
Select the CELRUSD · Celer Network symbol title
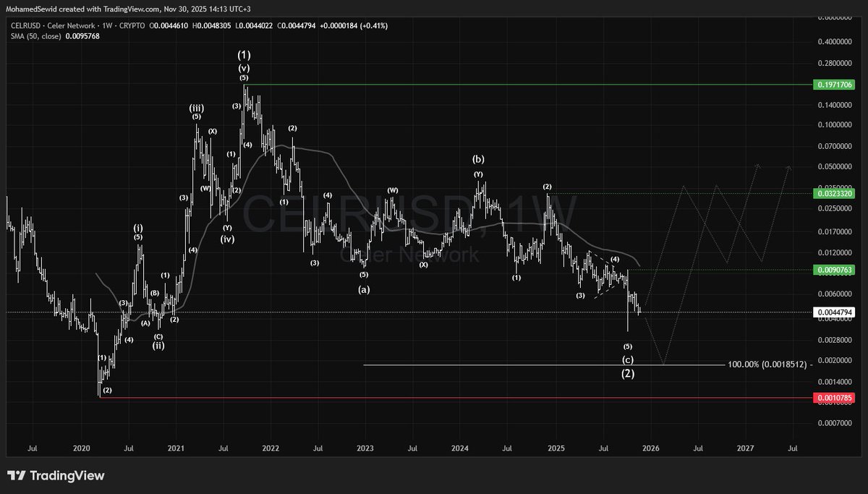pos(54,26)
